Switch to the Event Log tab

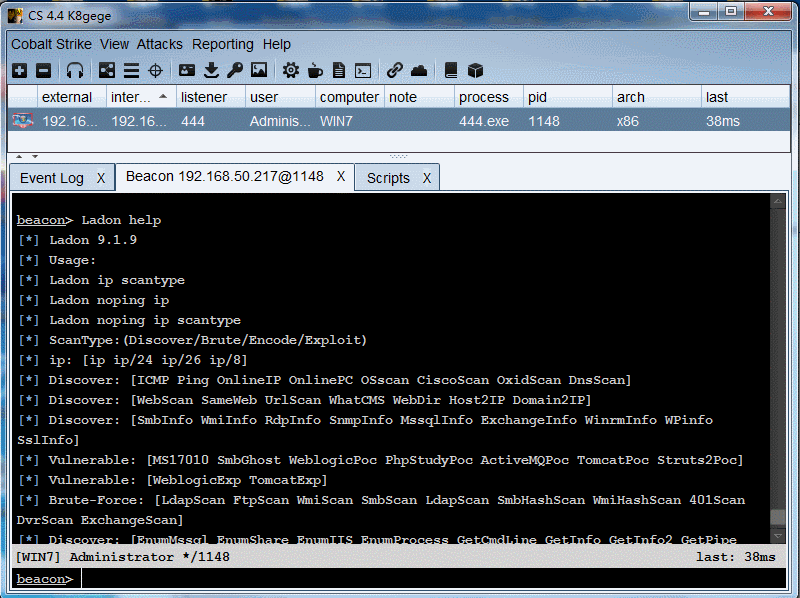52,178
